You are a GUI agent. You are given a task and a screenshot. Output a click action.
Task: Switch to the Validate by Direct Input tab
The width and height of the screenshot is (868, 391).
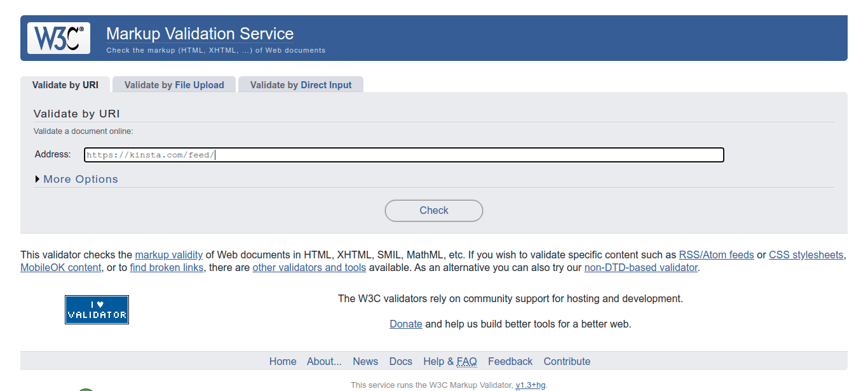pyautogui.click(x=301, y=84)
